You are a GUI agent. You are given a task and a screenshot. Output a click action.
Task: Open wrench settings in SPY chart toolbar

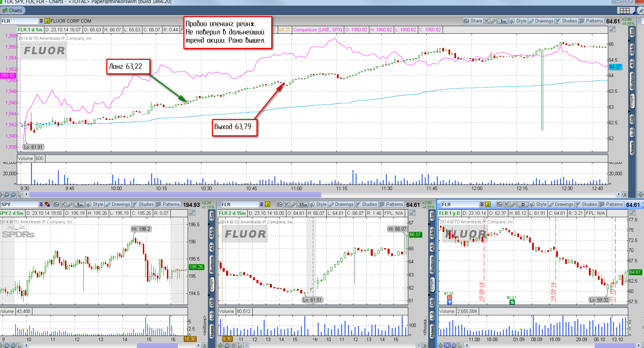pyautogui.click(x=70, y=204)
